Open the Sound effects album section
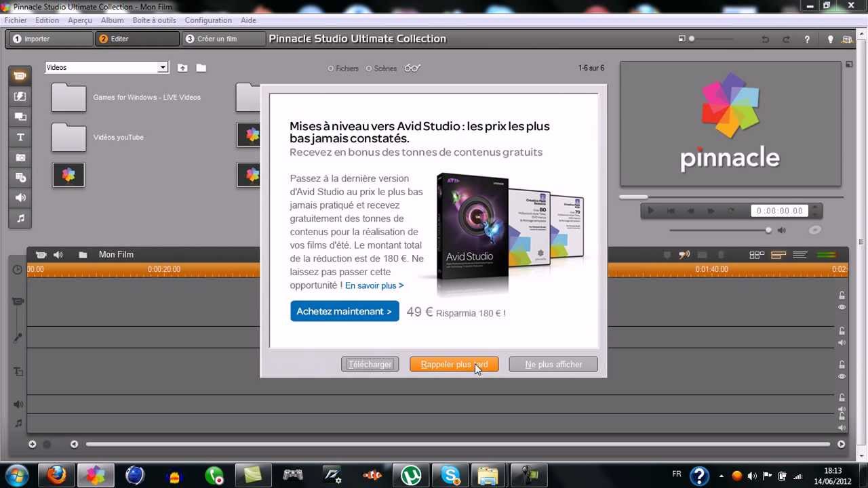This screenshot has width=868, height=488. [20, 198]
